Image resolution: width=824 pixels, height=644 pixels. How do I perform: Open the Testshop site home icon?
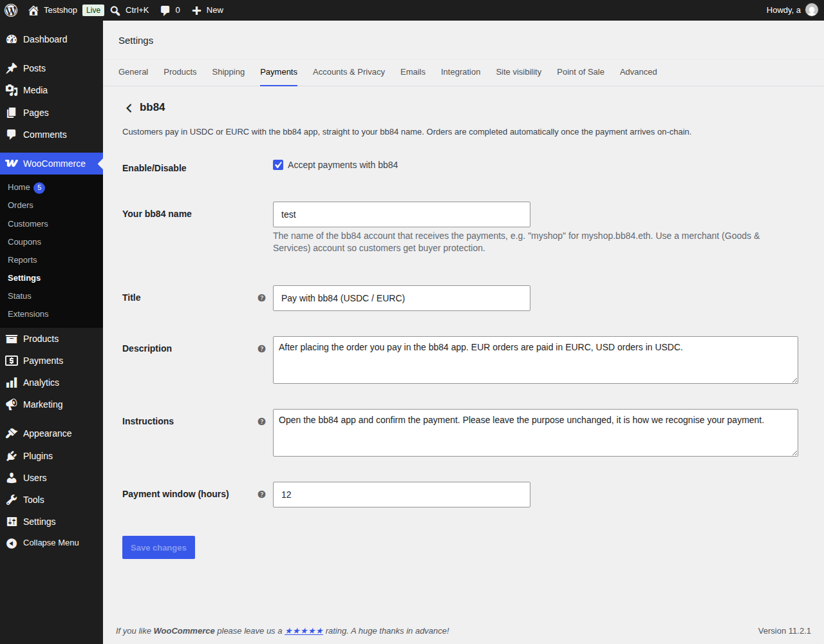(33, 10)
